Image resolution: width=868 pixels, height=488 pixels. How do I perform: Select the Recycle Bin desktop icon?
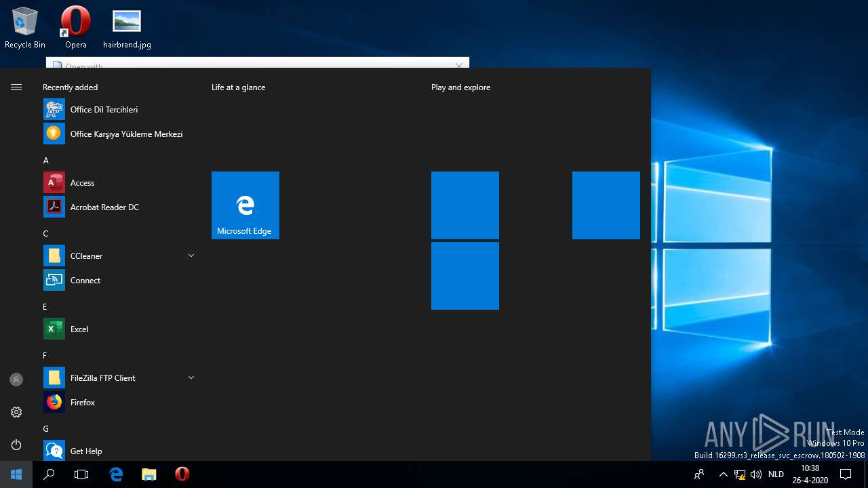point(25,28)
